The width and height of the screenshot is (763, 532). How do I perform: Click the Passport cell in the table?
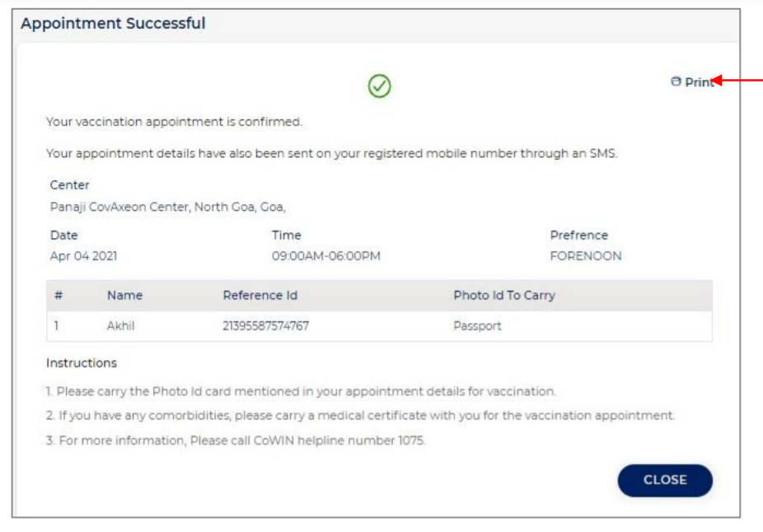[x=477, y=325]
